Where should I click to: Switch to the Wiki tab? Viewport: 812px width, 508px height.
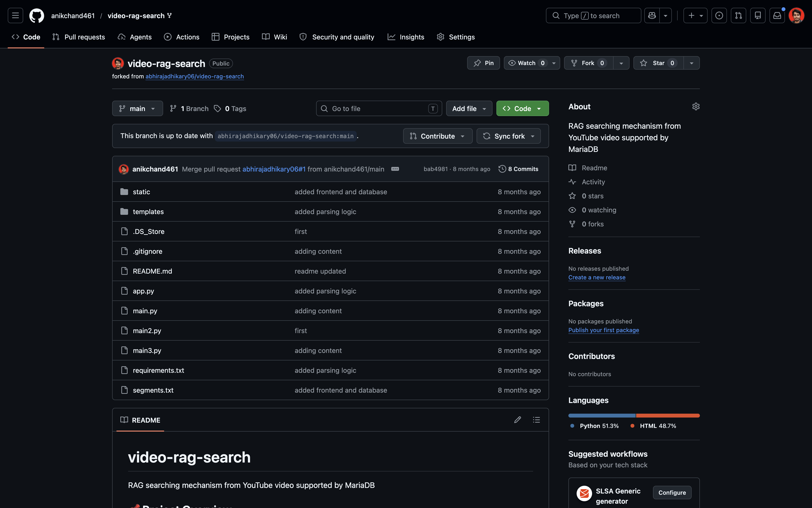coord(275,37)
